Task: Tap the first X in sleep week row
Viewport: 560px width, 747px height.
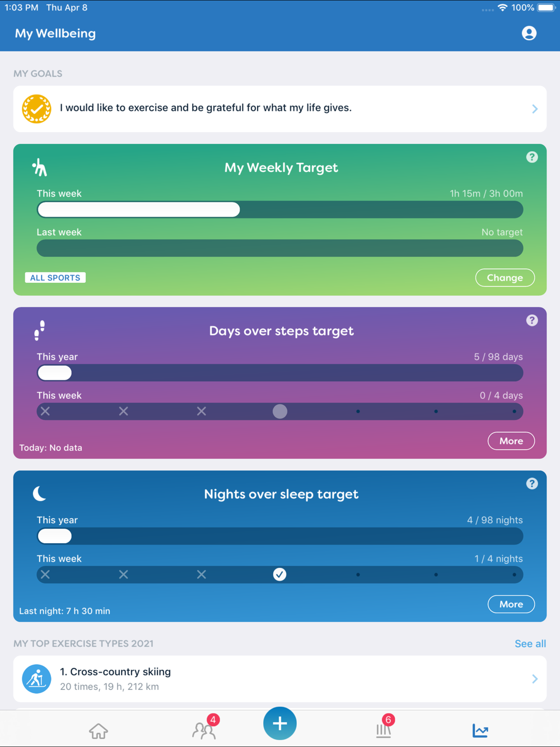Action: pos(45,575)
